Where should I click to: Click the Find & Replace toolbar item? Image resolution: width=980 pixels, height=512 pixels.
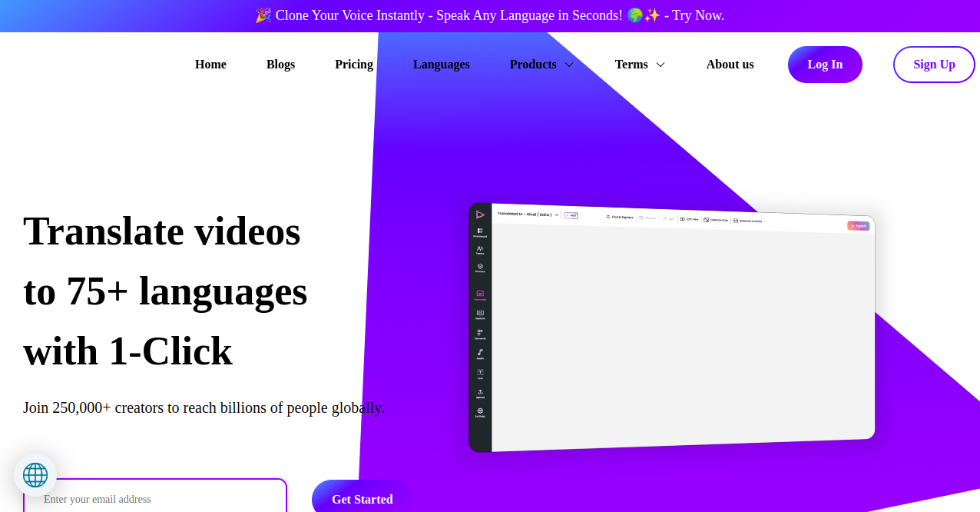coord(620,217)
